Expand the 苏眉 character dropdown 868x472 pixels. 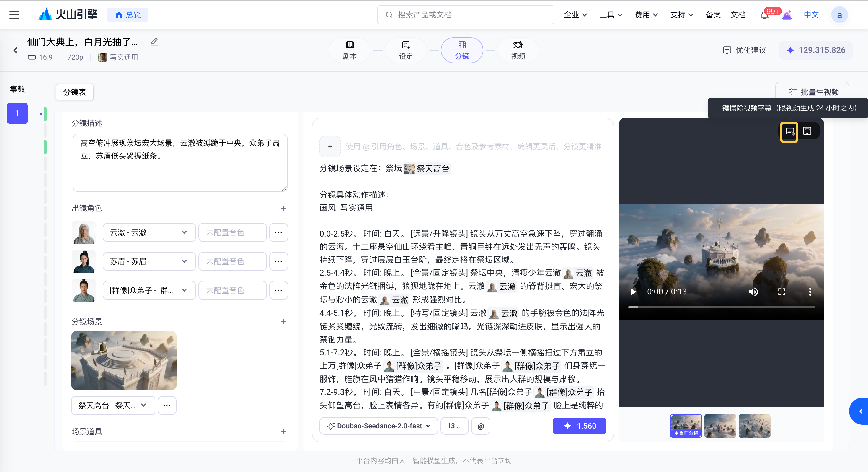click(149, 261)
